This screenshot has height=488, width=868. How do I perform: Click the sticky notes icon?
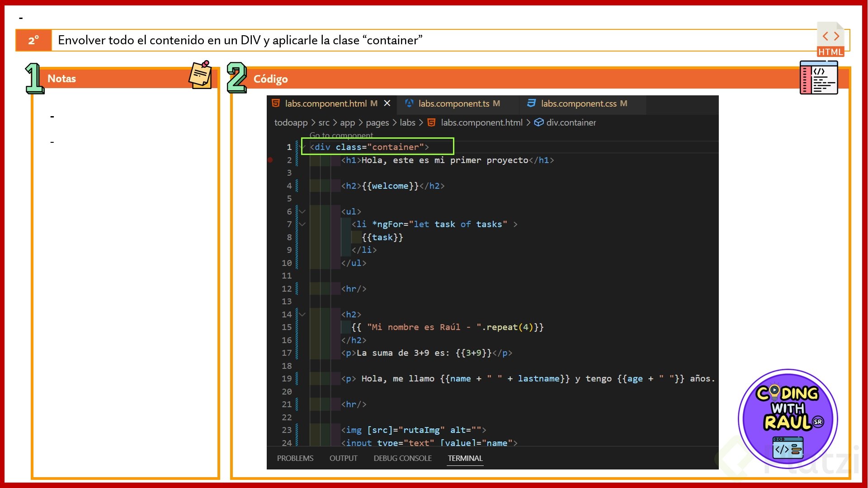(200, 75)
